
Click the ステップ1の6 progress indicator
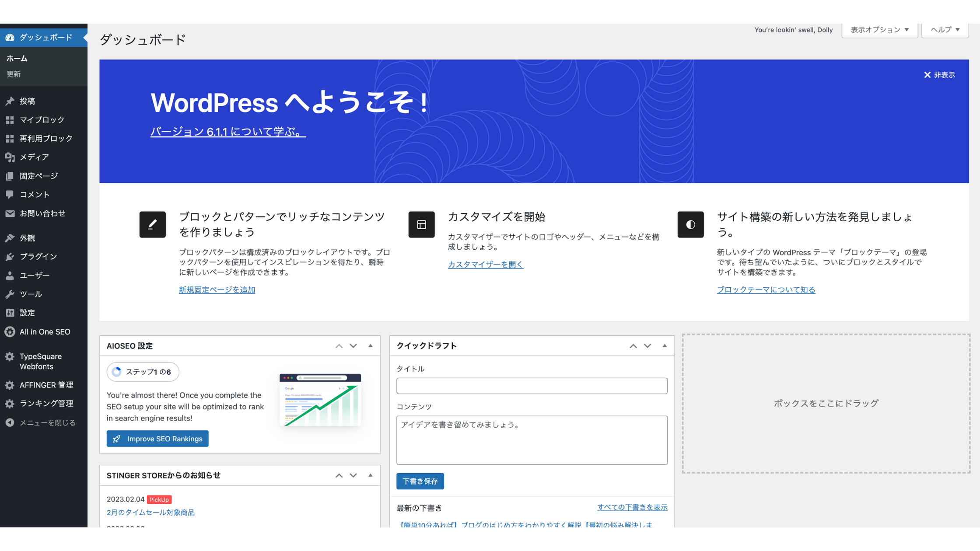point(143,372)
